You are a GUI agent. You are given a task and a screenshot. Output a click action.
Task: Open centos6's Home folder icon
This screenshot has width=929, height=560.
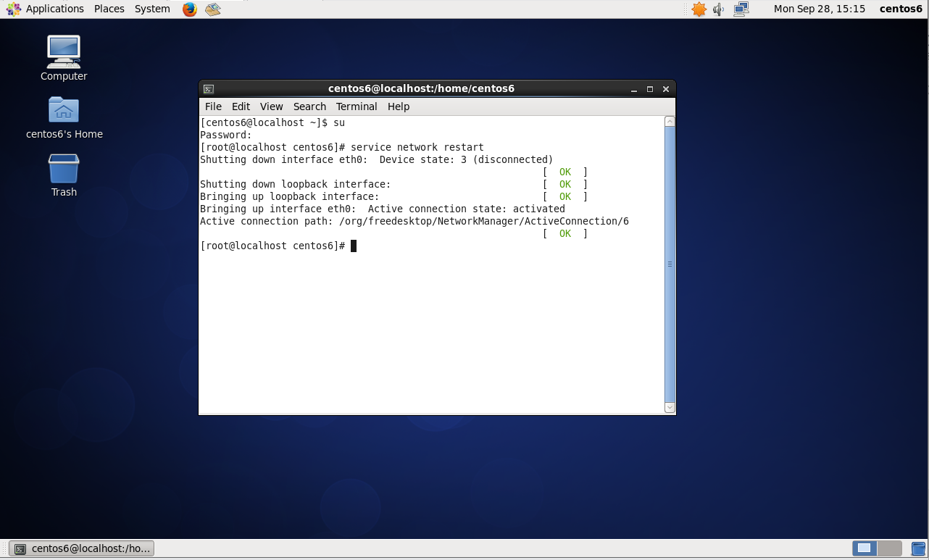(x=64, y=111)
